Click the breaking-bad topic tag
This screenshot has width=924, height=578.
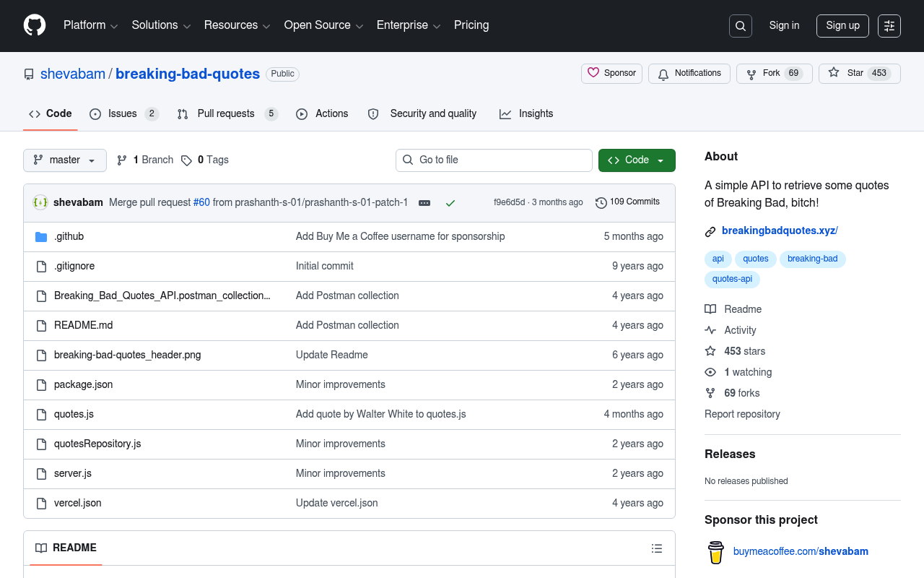pos(812,259)
